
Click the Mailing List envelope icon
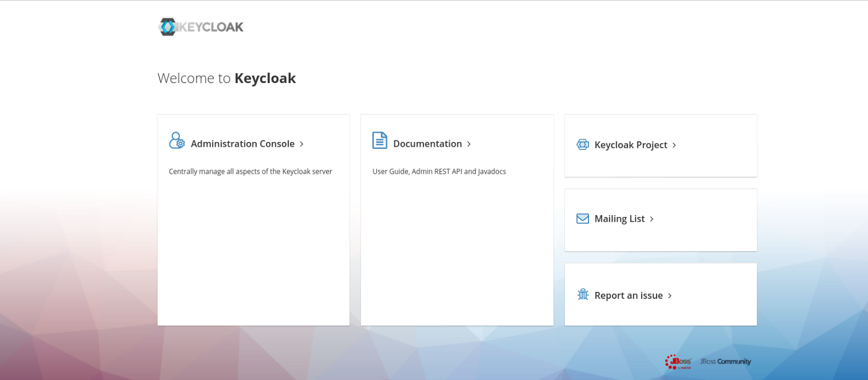click(583, 219)
